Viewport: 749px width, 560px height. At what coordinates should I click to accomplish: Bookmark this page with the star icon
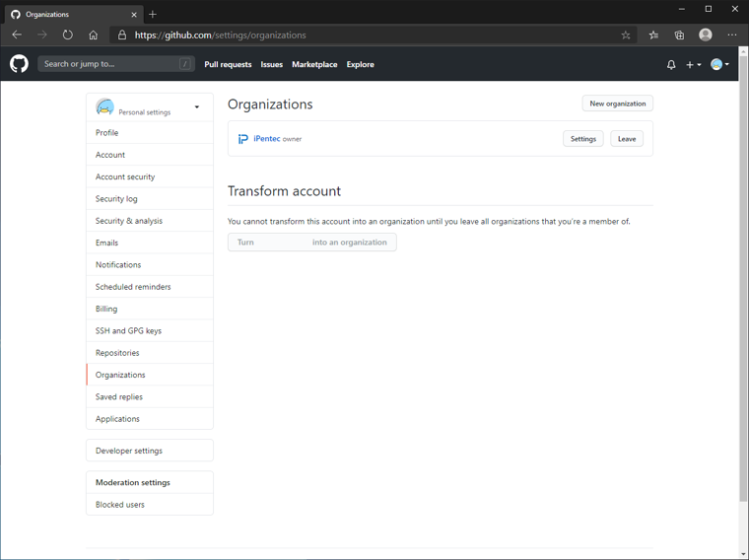[625, 35]
